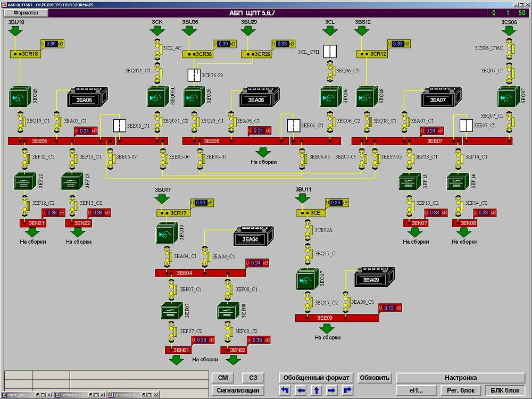Click the 3EP14 switch cabinet icon
Screen dimensions: 532x399
click(x=458, y=181)
